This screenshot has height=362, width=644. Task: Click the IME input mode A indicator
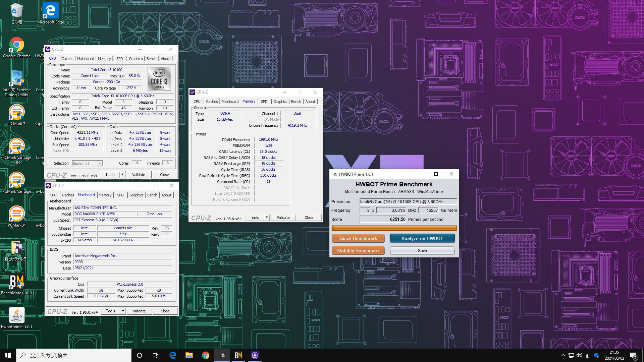pyautogui.click(x=587, y=356)
